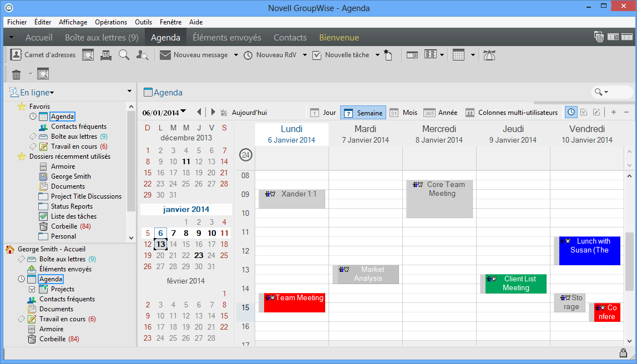This screenshot has height=364, width=637.
Task: Open the Outils menu
Action: pyautogui.click(x=143, y=22)
